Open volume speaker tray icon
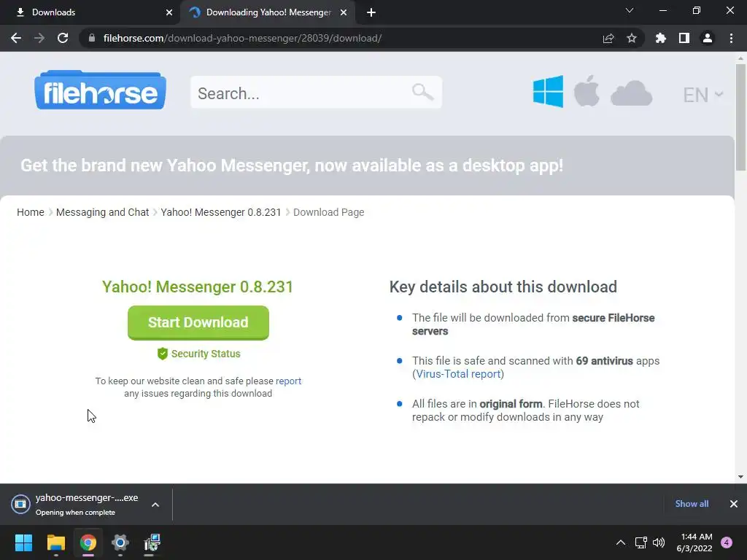The height and width of the screenshot is (560, 747). [659, 542]
